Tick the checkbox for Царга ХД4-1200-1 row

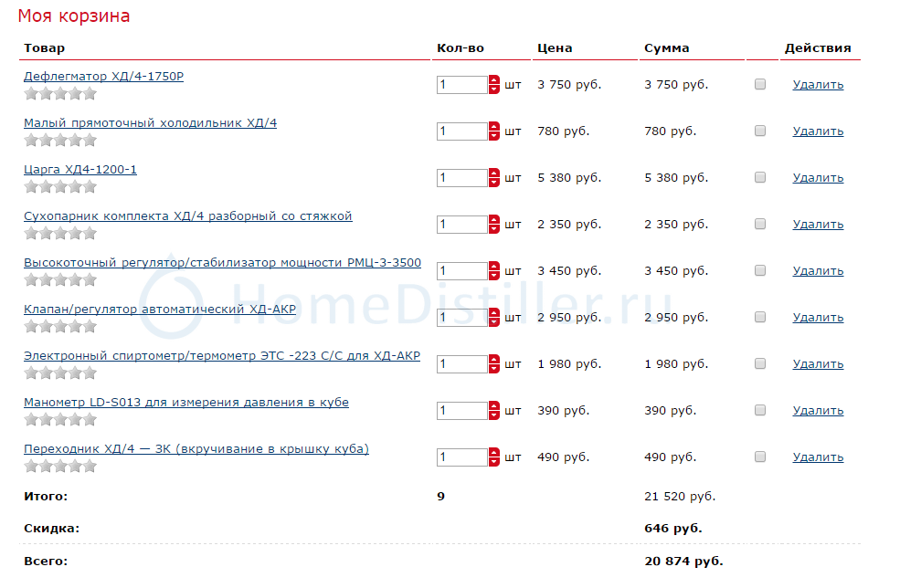coord(760,177)
